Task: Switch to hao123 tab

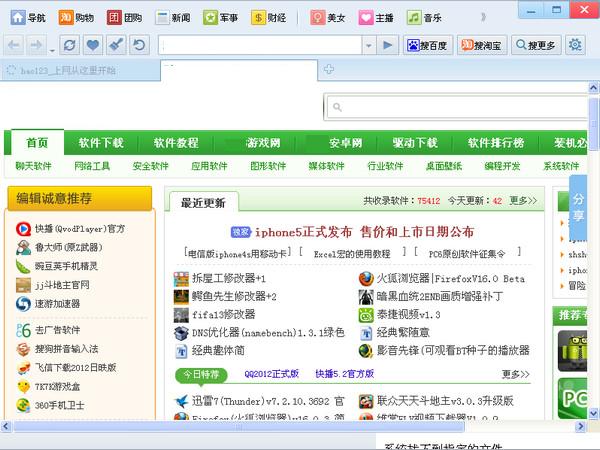Action: 80,70
